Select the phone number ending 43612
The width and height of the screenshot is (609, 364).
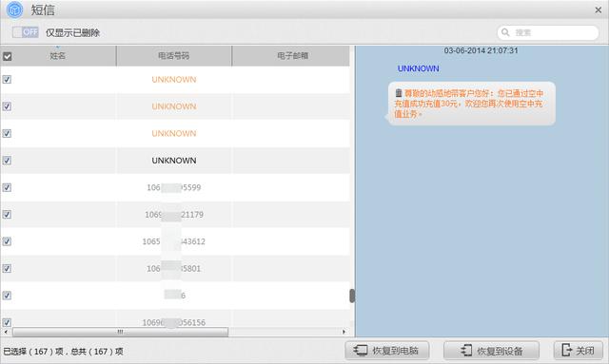(173, 241)
